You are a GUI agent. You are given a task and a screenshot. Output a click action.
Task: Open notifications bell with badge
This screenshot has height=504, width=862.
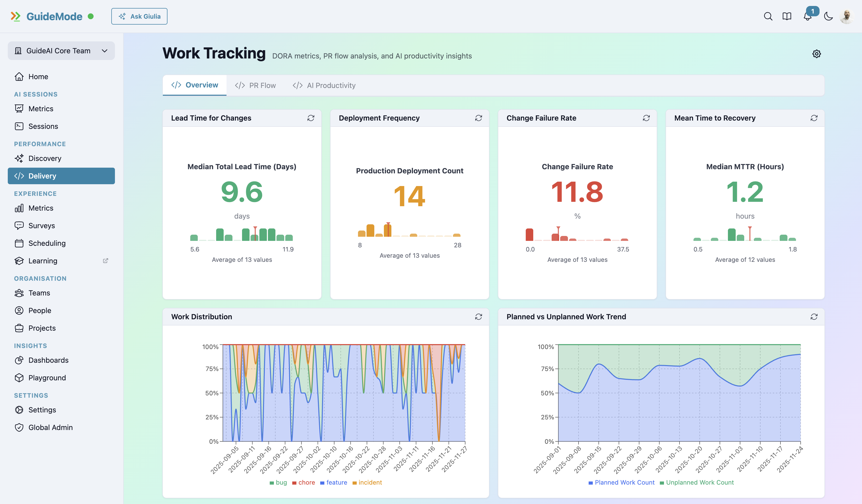808,16
